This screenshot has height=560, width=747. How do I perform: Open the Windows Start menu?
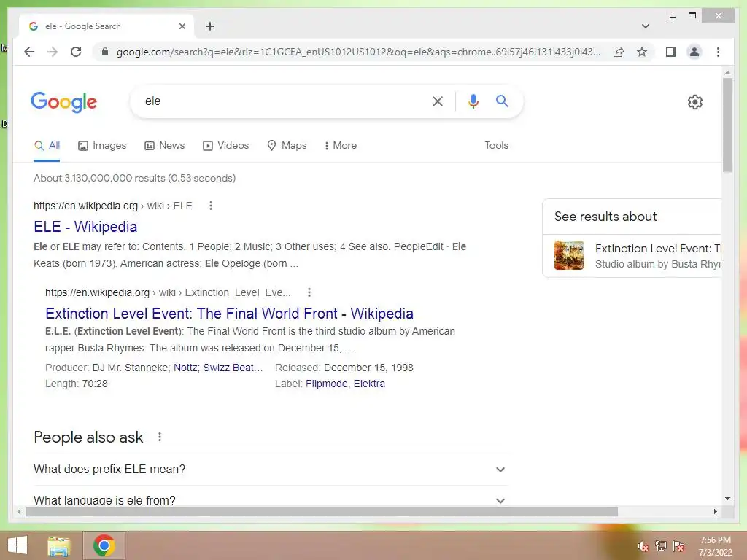18,545
